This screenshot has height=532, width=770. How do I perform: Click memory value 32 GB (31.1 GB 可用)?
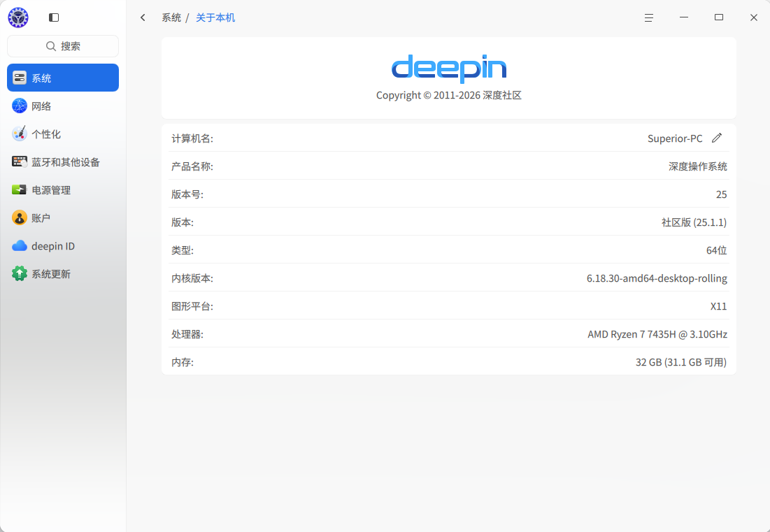(681, 362)
